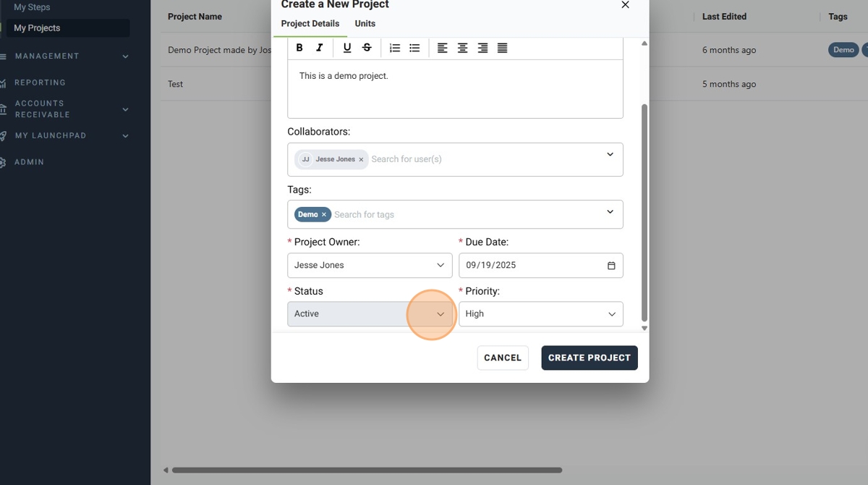The height and width of the screenshot is (485, 868).
Task: Open Admin in sidebar
Action: (30, 162)
